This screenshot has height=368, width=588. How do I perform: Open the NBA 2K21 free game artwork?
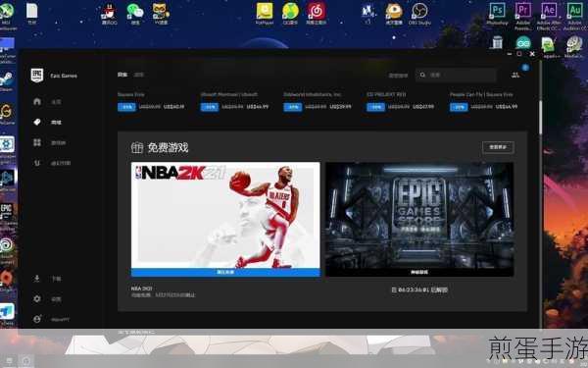[x=225, y=215]
